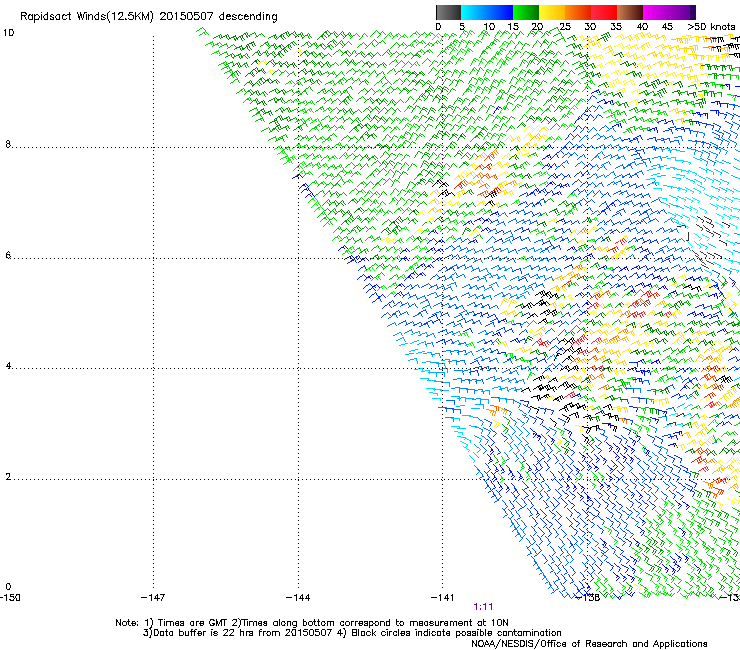Click the yellow 20-25 knots legend swatch
Screen dimensions: 740x650
pos(552,12)
